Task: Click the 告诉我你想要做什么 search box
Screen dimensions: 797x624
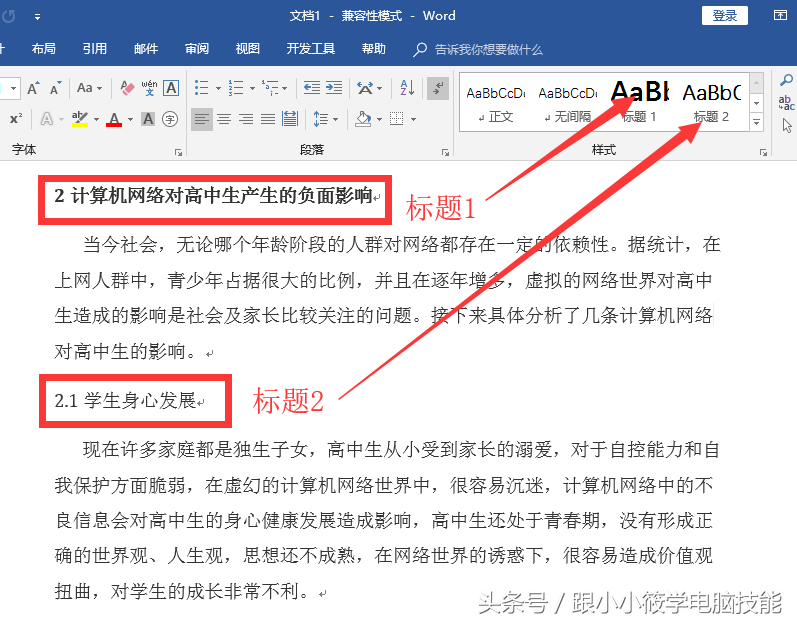Action: click(478, 49)
